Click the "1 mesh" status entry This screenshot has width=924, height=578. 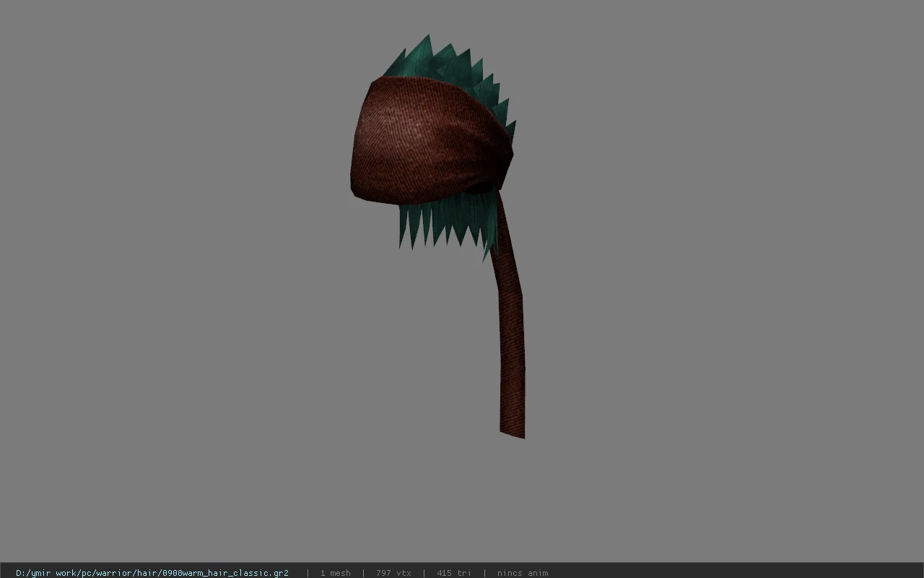coord(335,573)
